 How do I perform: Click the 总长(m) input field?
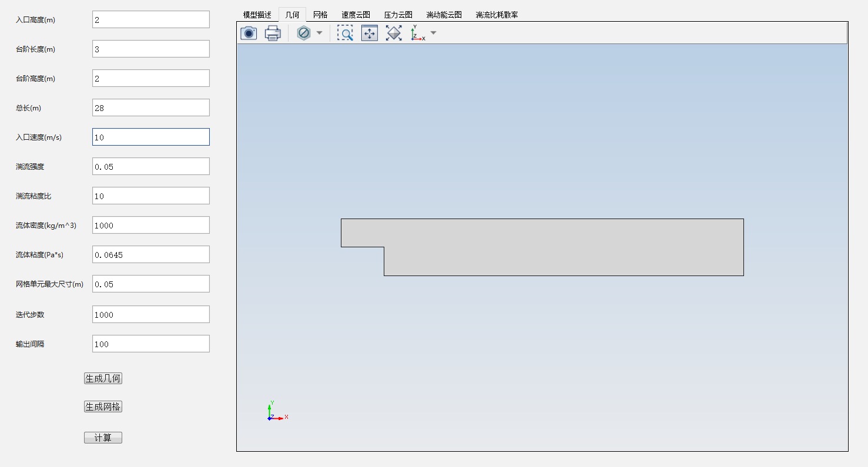[x=151, y=107]
